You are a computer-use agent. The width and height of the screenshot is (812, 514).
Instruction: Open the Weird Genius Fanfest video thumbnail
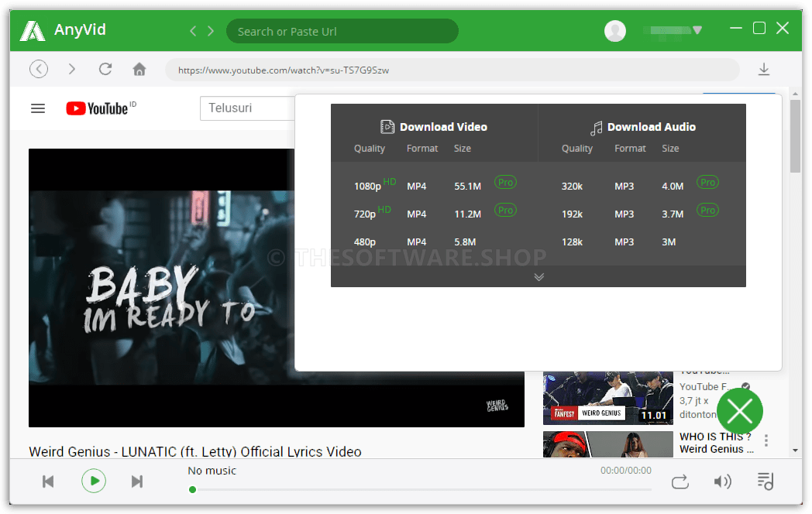coord(608,398)
